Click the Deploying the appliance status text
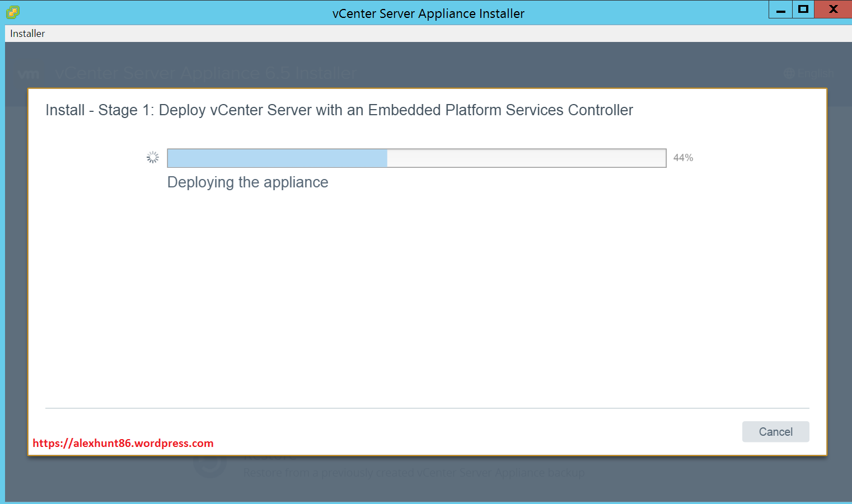This screenshot has width=852, height=504. click(247, 182)
